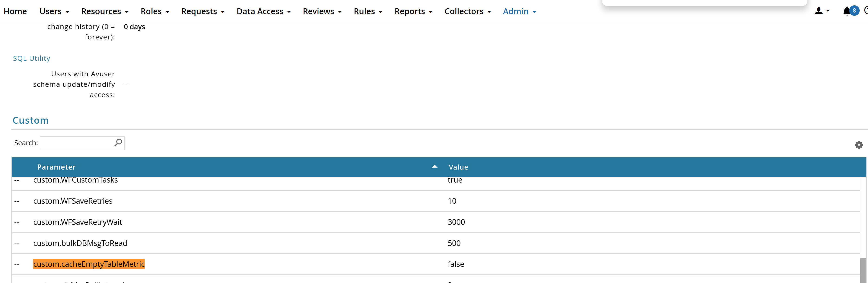Open the table settings gear icon
Image resolution: width=868 pixels, height=283 pixels.
click(858, 145)
